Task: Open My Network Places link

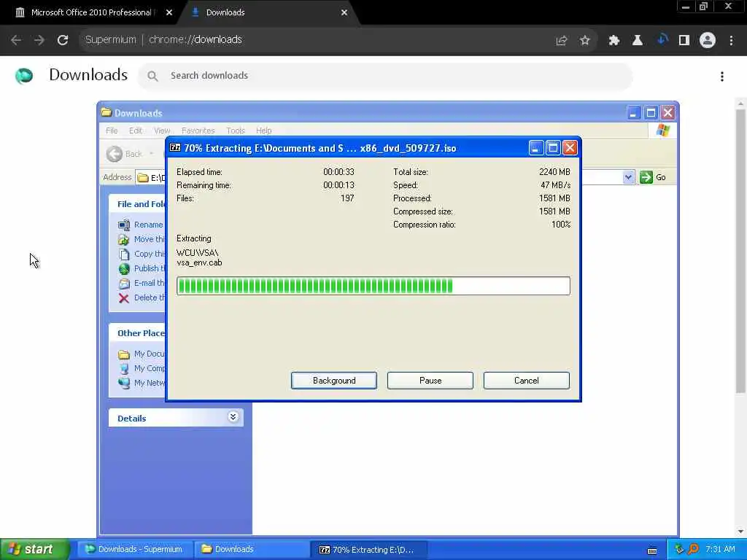Action: 141,383
